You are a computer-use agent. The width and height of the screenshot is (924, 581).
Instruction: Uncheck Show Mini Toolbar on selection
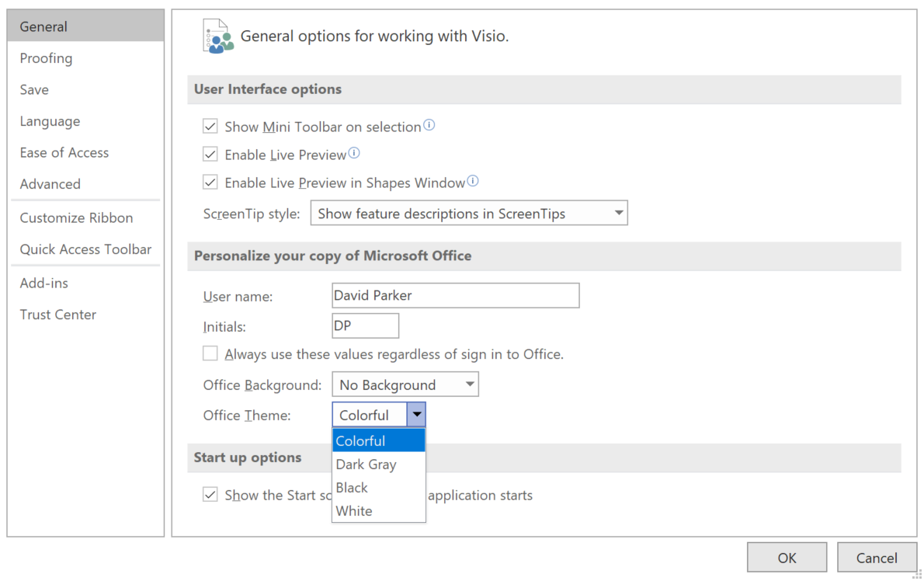(x=210, y=125)
